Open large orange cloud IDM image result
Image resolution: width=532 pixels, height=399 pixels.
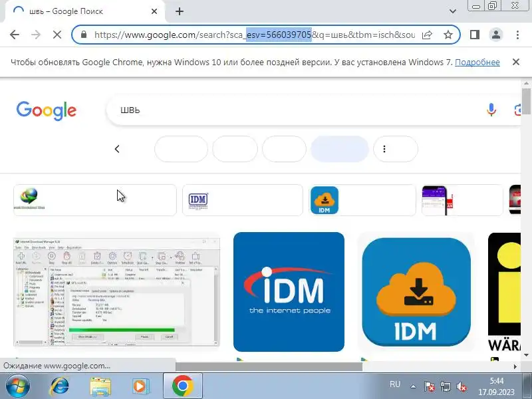click(x=416, y=292)
